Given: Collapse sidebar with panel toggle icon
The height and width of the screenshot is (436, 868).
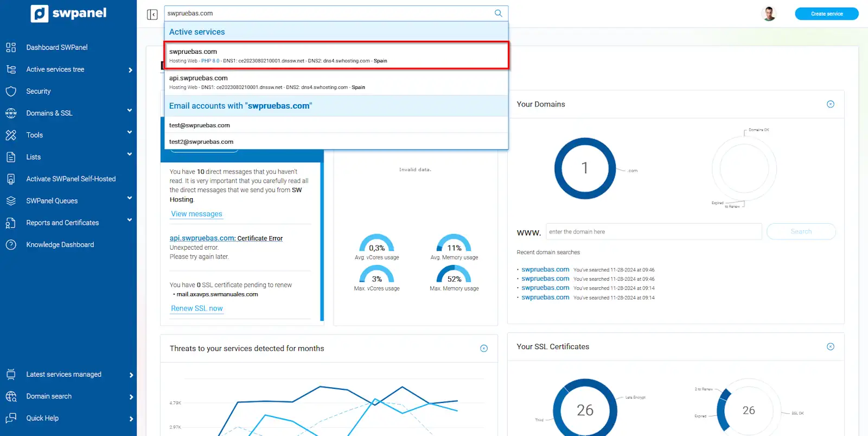Looking at the screenshot, I should (x=152, y=15).
